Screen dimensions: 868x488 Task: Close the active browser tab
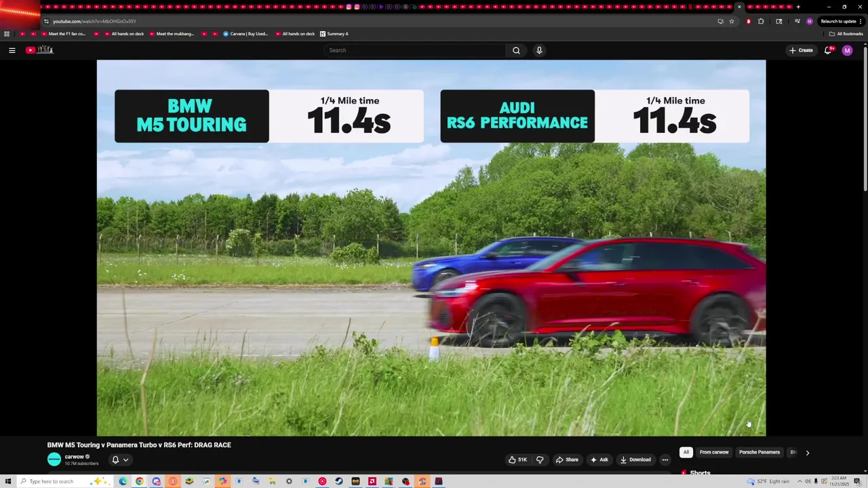(x=739, y=7)
